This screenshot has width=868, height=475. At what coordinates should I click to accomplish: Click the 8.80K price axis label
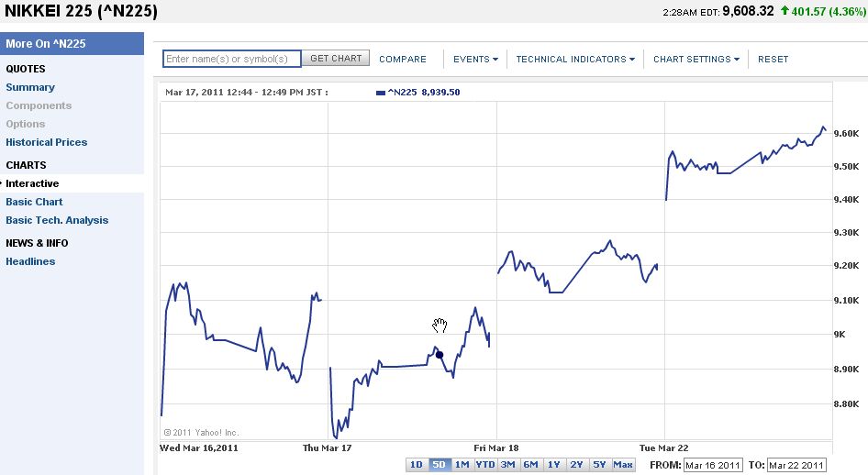coord(846,404)
